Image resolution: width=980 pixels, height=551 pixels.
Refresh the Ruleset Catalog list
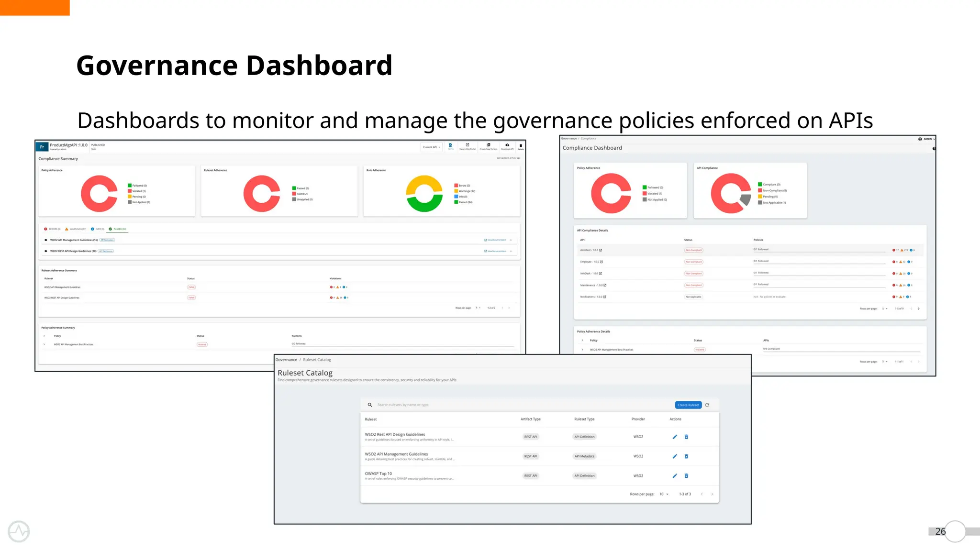(x=707, y=405)
